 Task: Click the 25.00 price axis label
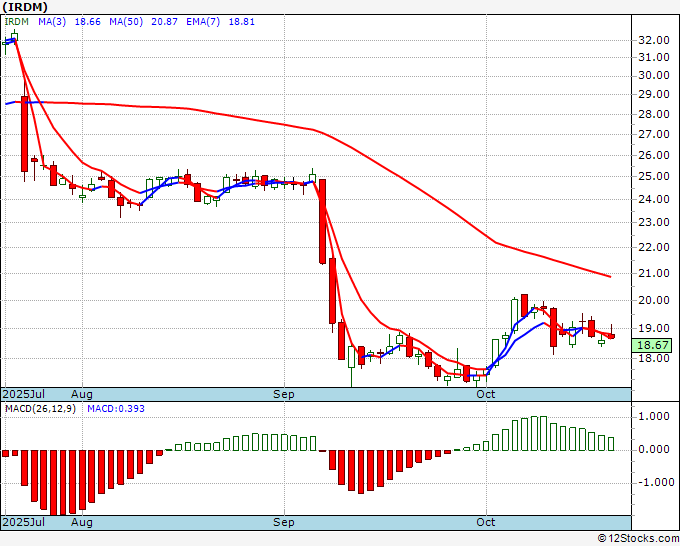(x=654, y=177)
